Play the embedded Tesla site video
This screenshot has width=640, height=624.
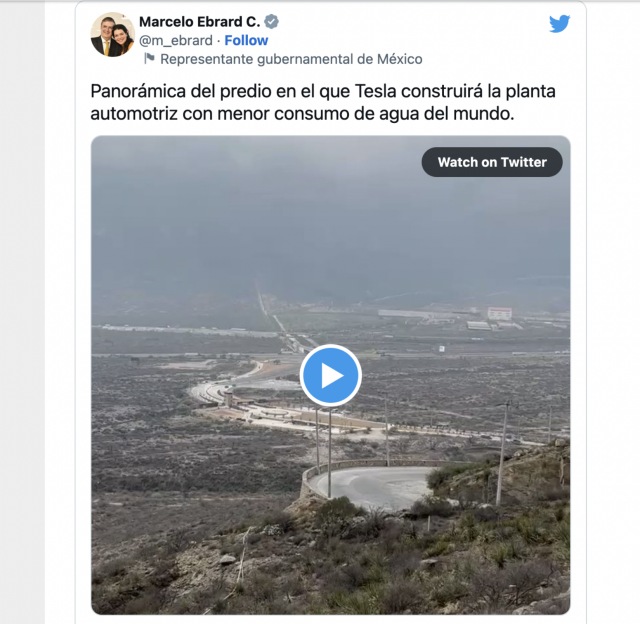331,375
